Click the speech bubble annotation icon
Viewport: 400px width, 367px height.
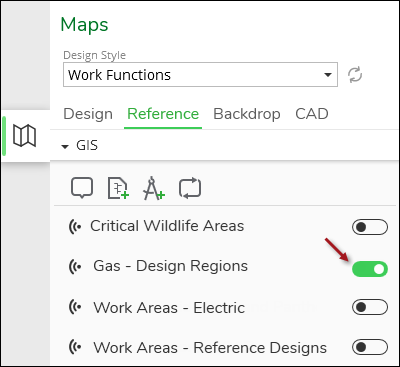tap(82, 188)
